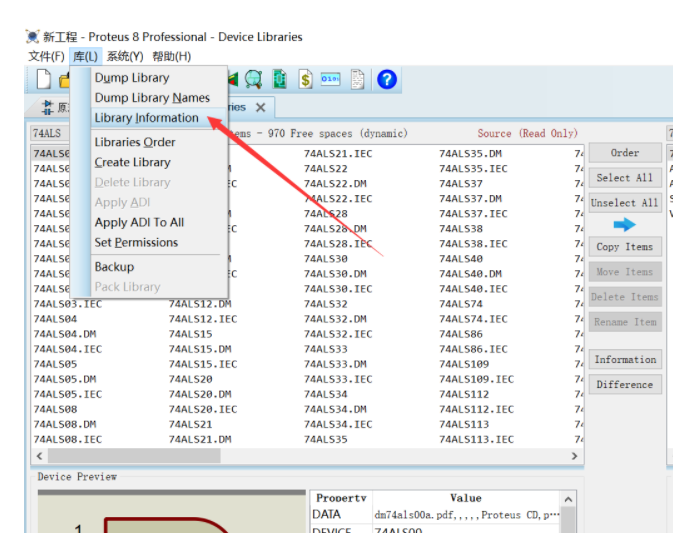Select 74ALS113 in device list
673x533 pixels.
pyautogui.click(x=464, y=424)
